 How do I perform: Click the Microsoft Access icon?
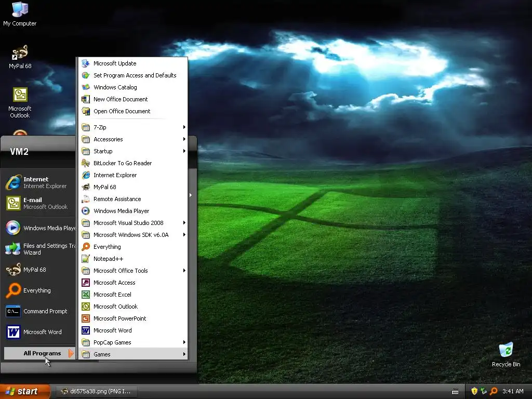(x=86, y=283)
